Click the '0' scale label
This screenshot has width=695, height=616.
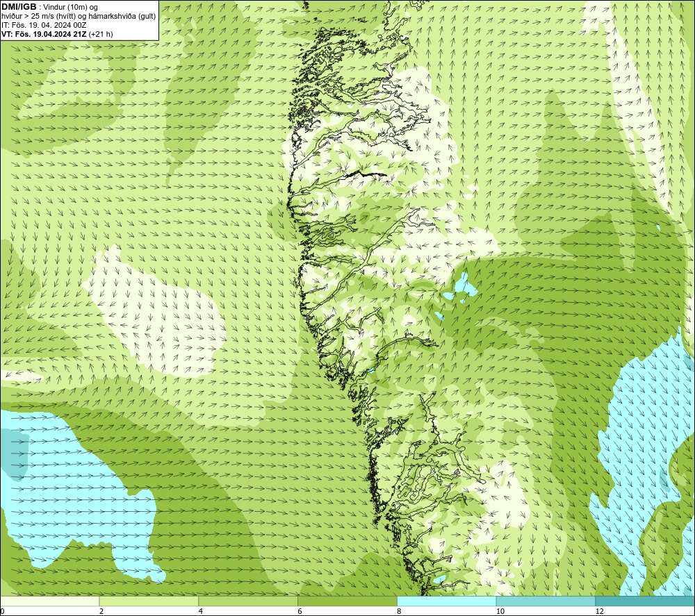point(2,611)
